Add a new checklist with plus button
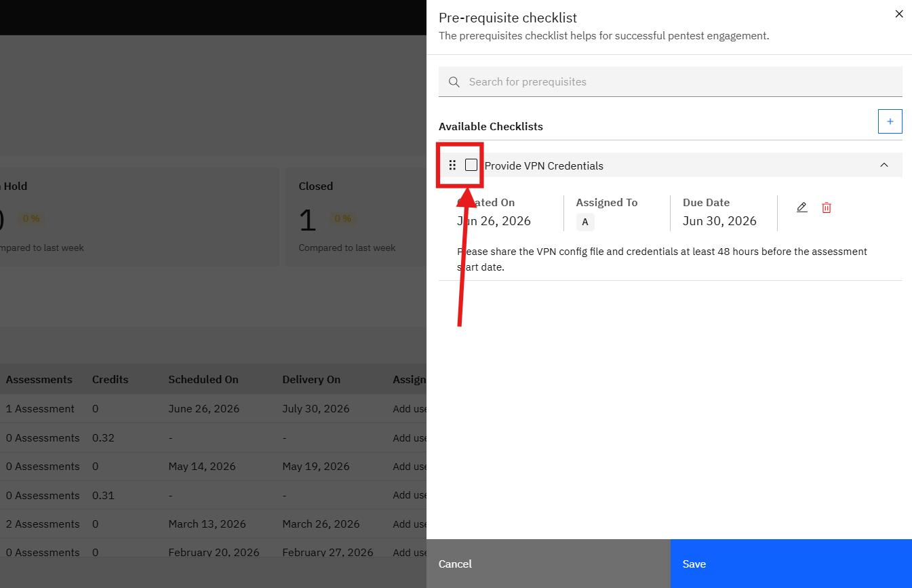Viewport: 912px width, 588px height. coord(890,121)
